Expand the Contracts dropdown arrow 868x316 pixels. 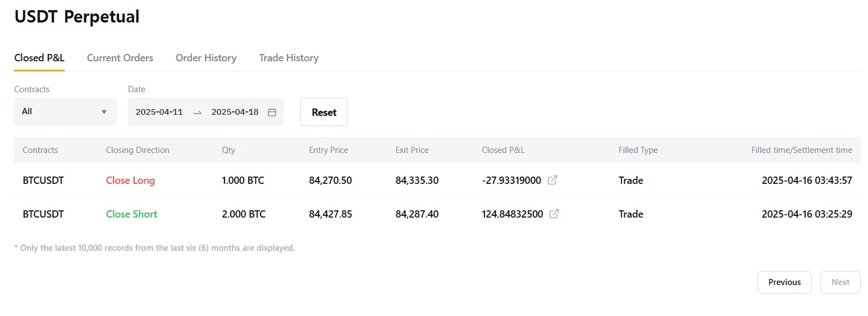click(x=104, y=112)
